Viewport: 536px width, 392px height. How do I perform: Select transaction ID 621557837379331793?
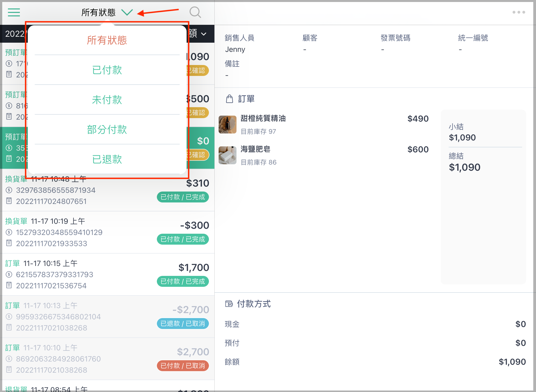pos(55,274)
